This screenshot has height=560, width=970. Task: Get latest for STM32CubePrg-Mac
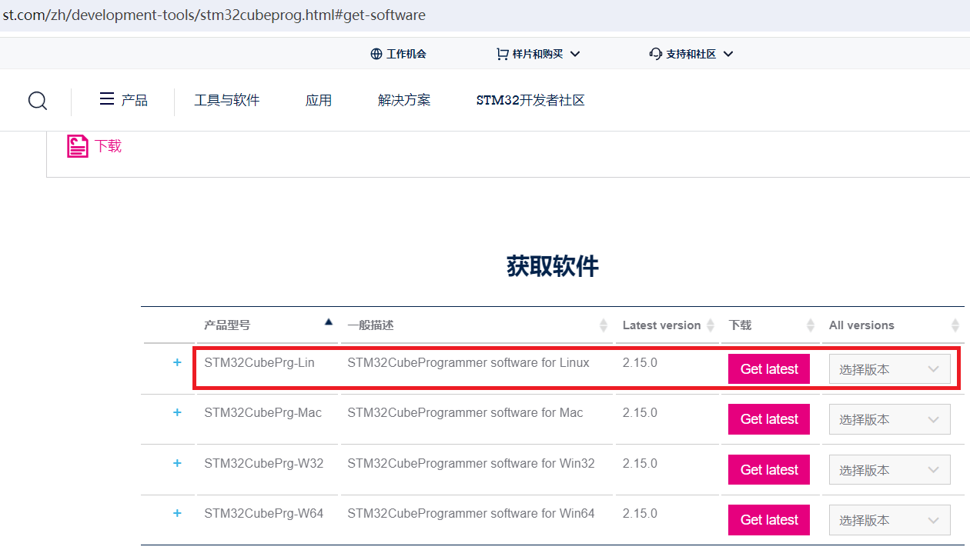tap(769, 419)
